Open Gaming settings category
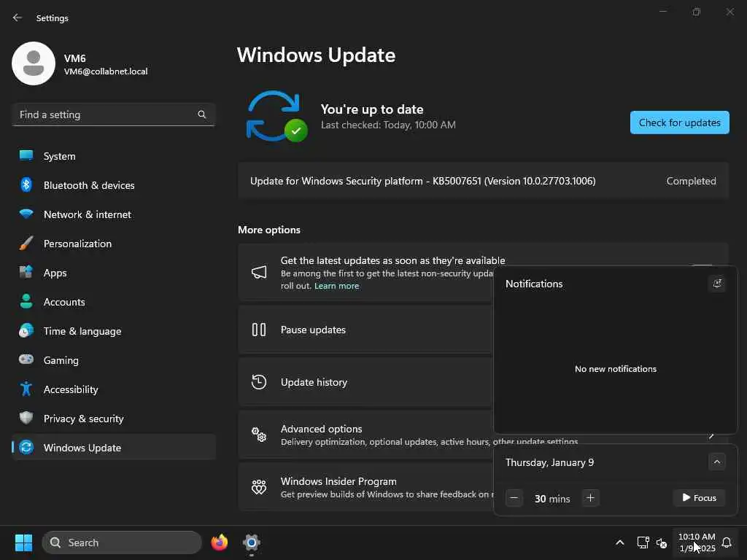This screenshot has height=560, width=747. point(113,360)
